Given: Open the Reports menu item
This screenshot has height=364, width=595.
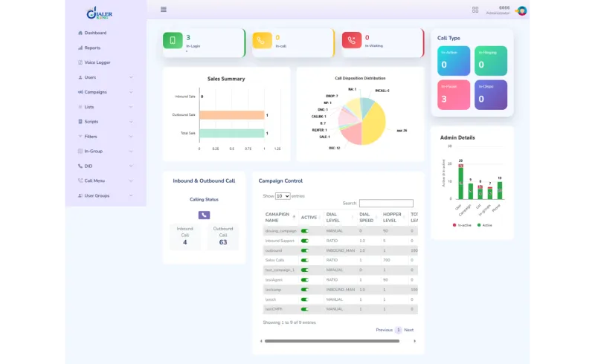Looking at the screenshot, I should 92,48.
